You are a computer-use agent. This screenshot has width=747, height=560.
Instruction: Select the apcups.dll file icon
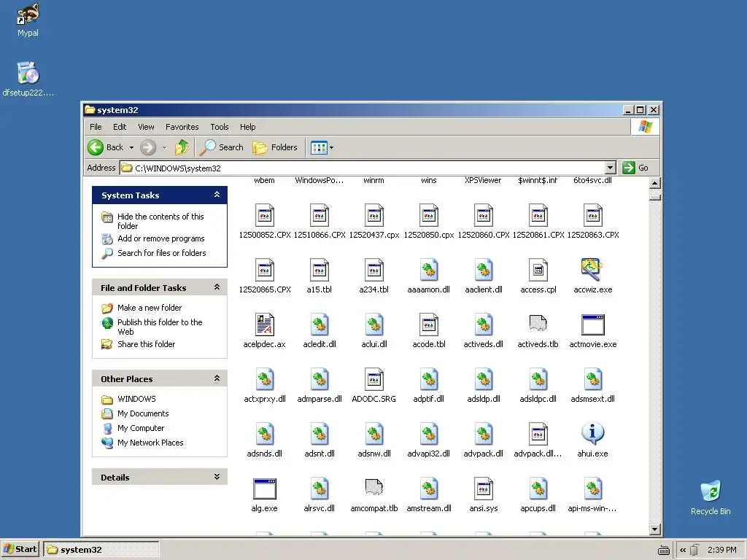(x=538, y=489)
